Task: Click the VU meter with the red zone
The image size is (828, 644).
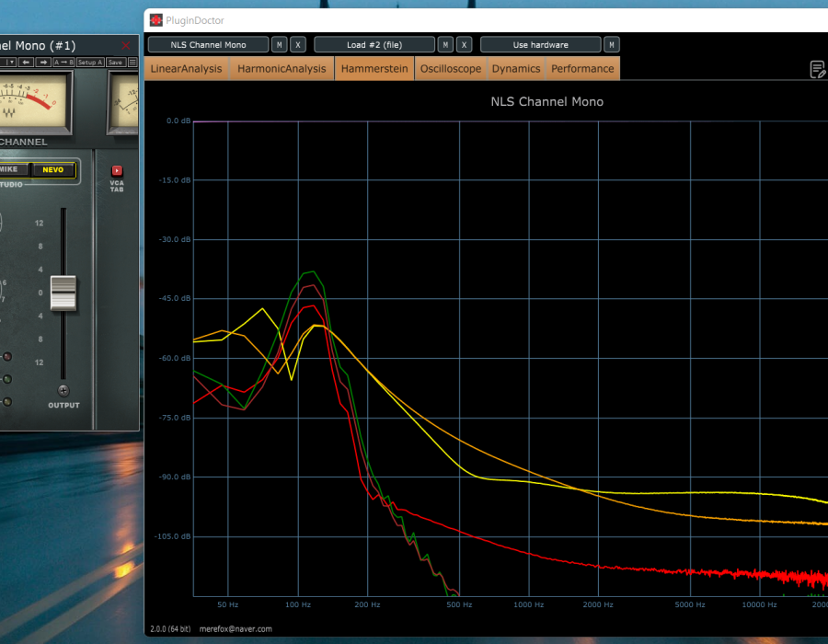Action: pos(35,101)
